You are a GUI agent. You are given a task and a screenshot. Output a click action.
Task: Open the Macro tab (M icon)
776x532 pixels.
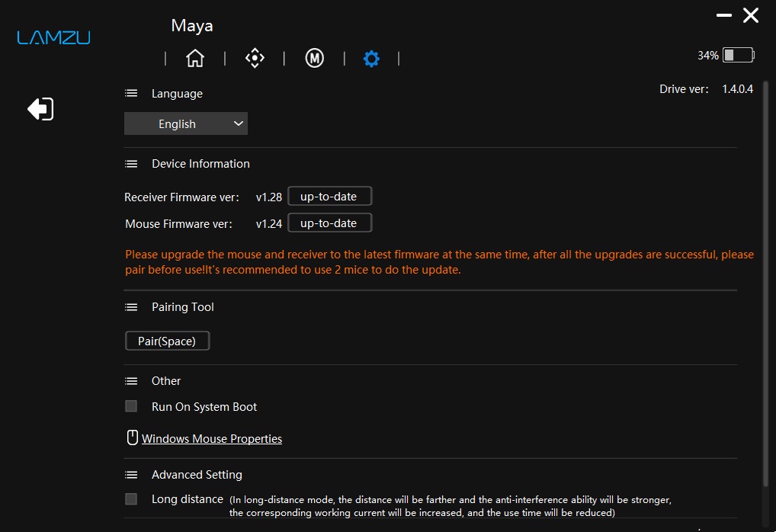point(314,59)
